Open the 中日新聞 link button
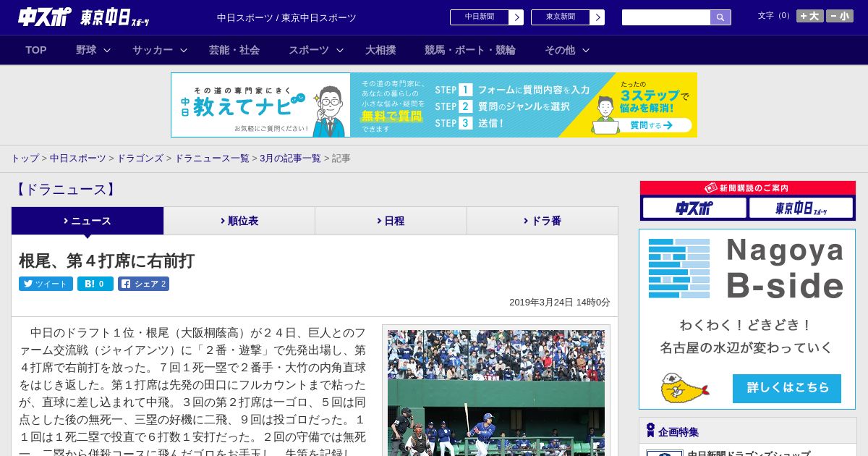The width and height of the screenshot is (868, 456). tap(480, 17)
